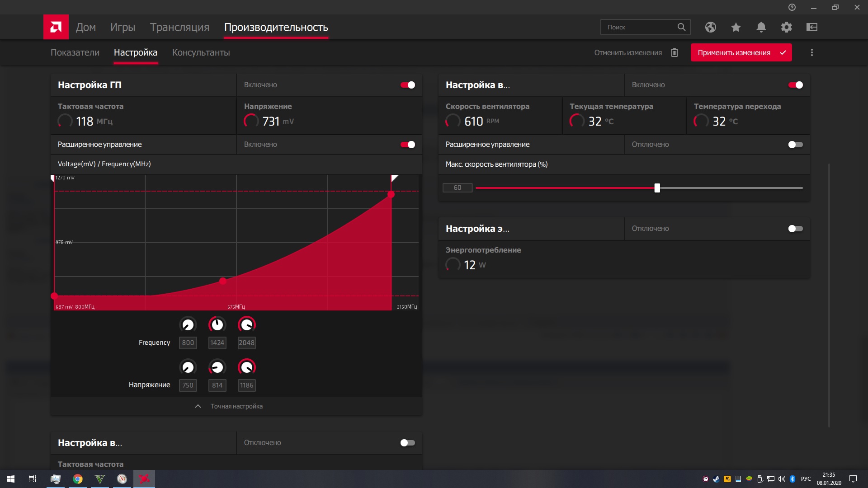Click the sidebar panel toggle icon
This screenshot has width=868, height=488.
811,27
